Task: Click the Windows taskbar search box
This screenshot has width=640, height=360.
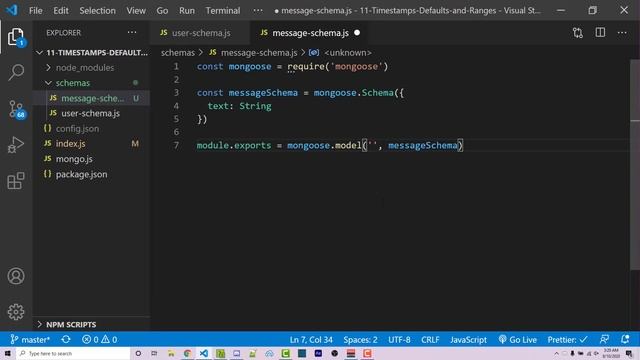Action: click(x=73, y=353)
